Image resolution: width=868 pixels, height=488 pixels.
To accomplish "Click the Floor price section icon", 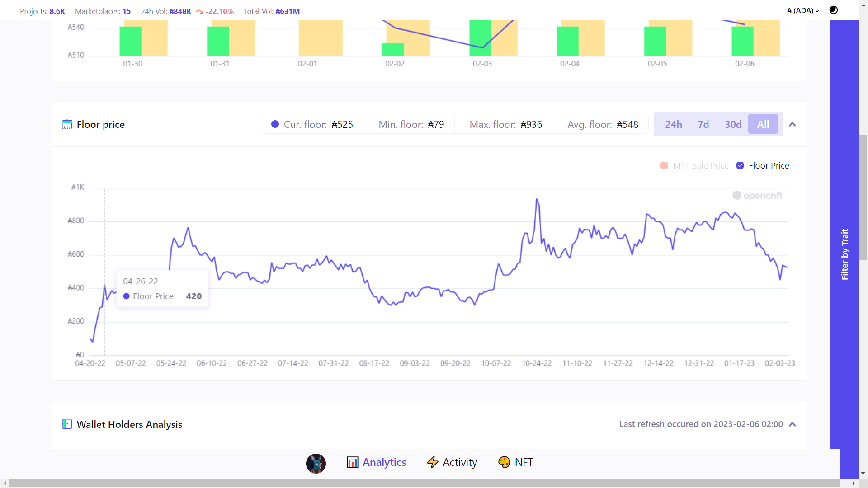I will [x=67, y=124].
